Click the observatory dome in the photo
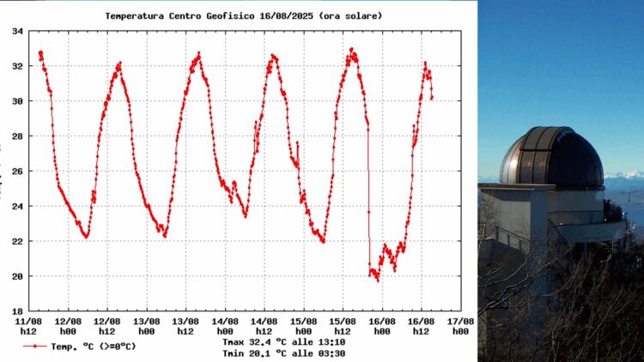This screenshot has height=362, width=644. coord(552,157)
